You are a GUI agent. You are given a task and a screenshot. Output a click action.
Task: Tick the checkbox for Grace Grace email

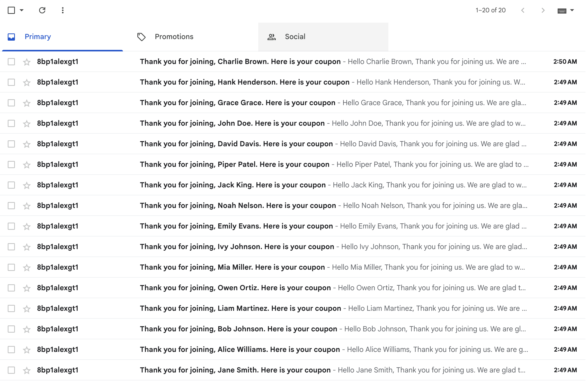(x=11, y=103)
